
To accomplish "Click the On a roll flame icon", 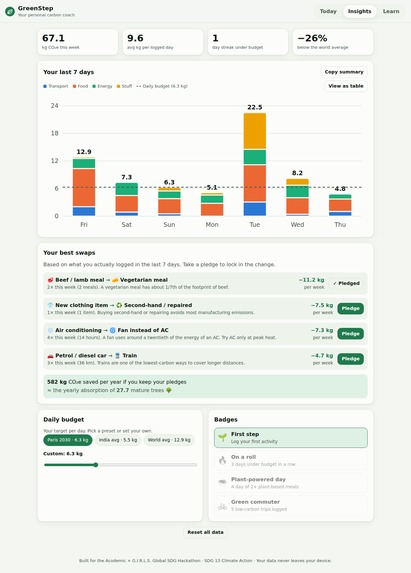I will [x=222, y=460].
